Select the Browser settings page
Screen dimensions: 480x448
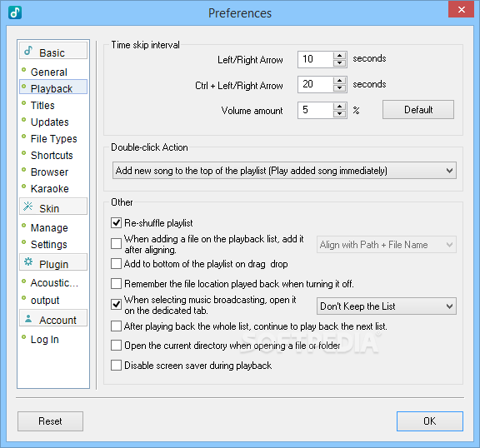49,172
